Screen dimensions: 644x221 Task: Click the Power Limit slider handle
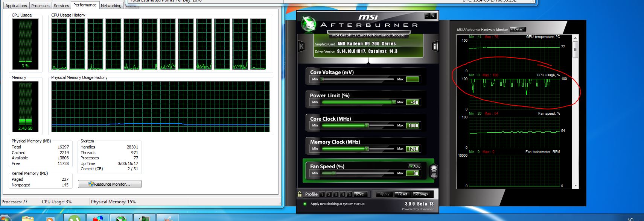[x=394, y=102]
